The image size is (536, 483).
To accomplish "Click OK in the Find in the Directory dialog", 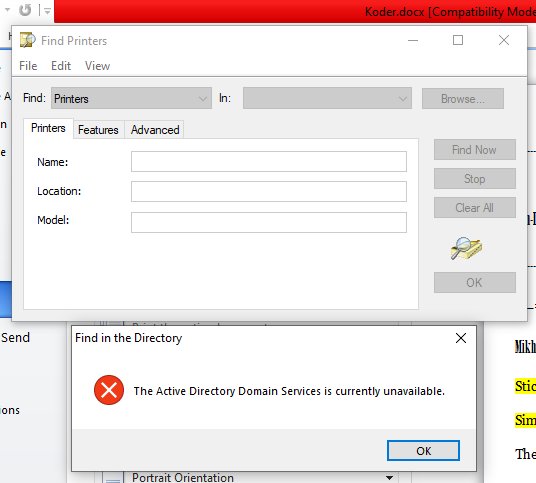I will (423, 451).
